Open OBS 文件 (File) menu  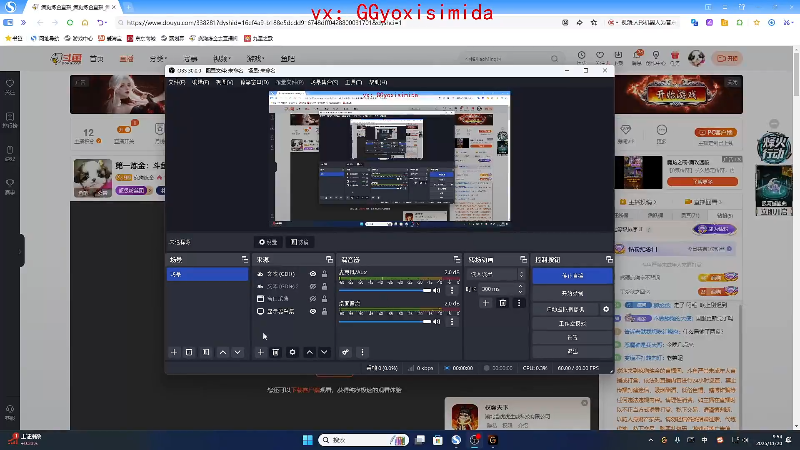click(x=177, y=82)
